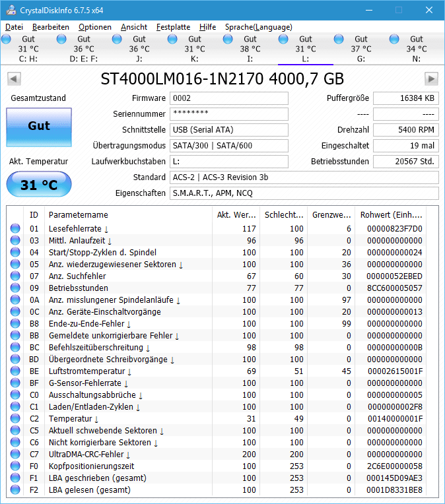Click the Puffergröße 16384 KB field

pyautogui.click(x=406, y=98)
